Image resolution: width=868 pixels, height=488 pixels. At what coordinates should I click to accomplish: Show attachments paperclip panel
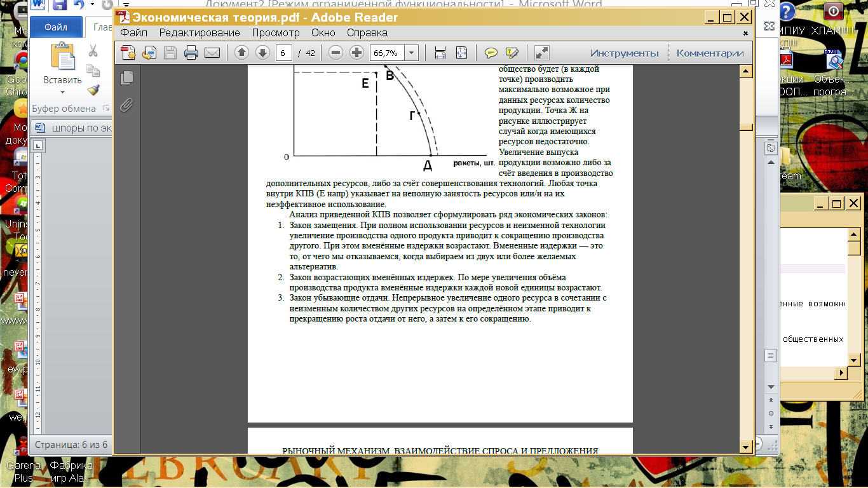click(127, 105)
